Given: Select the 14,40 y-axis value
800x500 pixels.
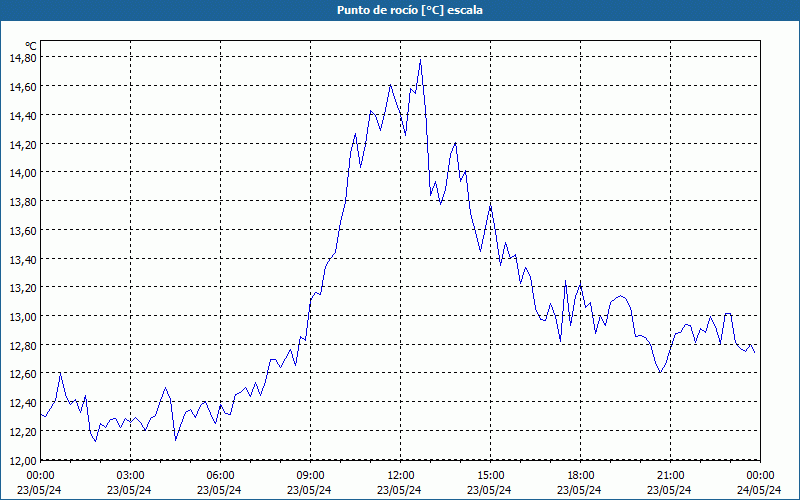Looking at the screenshot, I should pyautogui.click(x=23, y=115).
